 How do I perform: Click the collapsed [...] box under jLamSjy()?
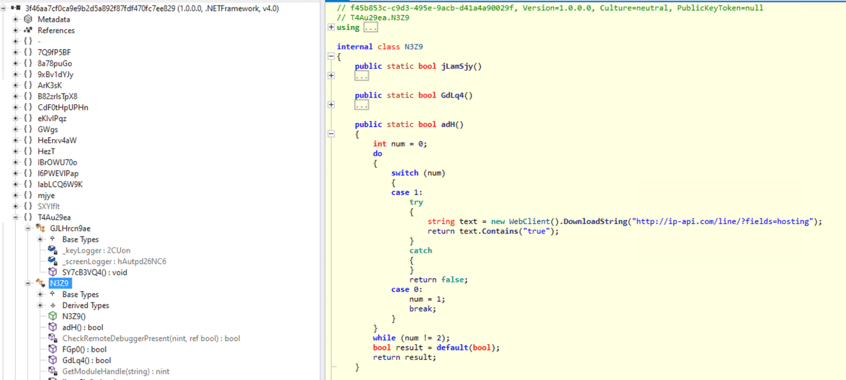[361, 76]
